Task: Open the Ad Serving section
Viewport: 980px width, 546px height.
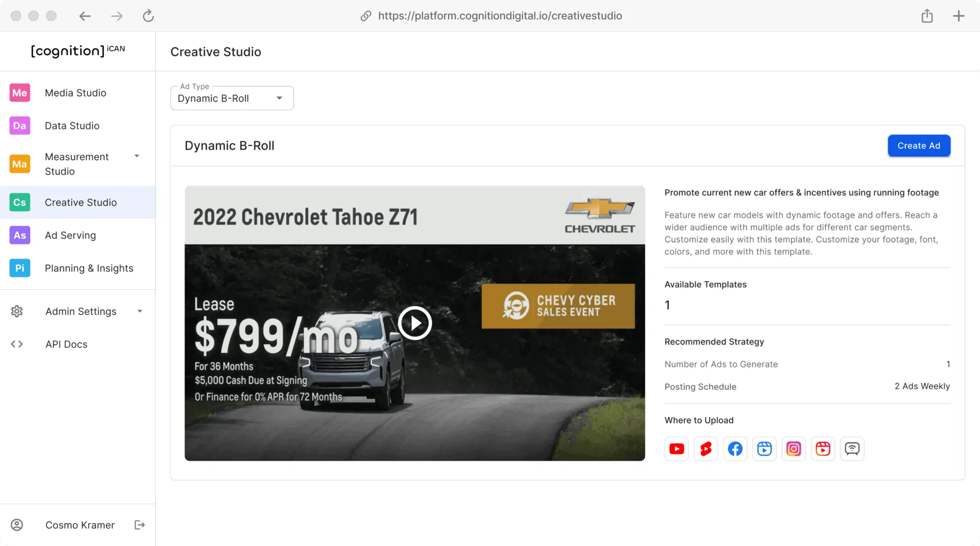Action: pyautogui.click(x=70, y=235)
